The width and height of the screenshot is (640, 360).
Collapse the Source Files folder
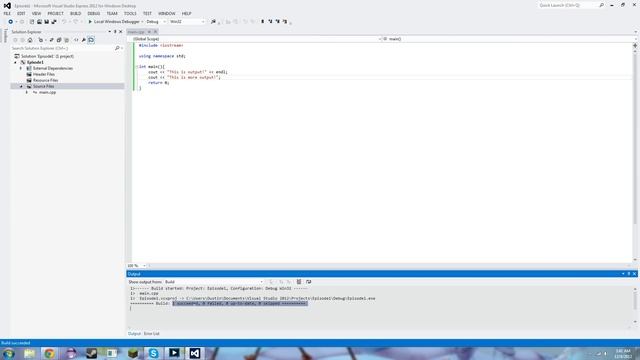point(21,87)
